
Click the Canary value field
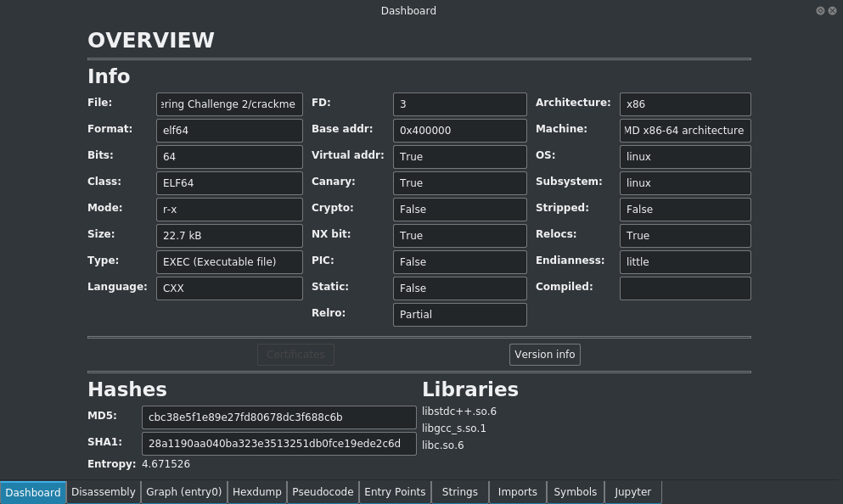[459, 183]
